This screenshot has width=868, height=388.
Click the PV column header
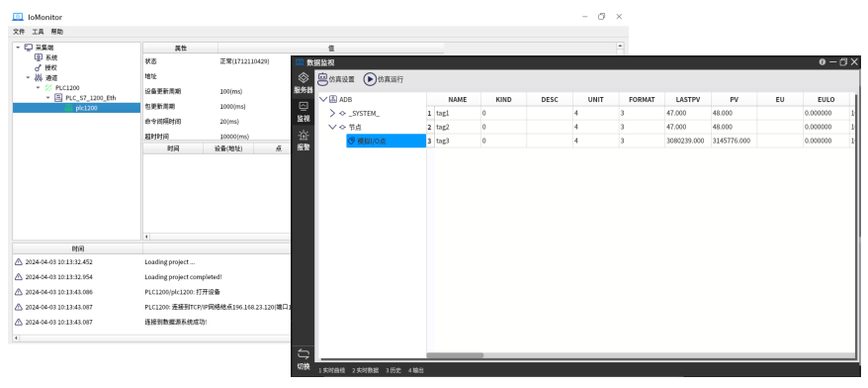(734, 100)
